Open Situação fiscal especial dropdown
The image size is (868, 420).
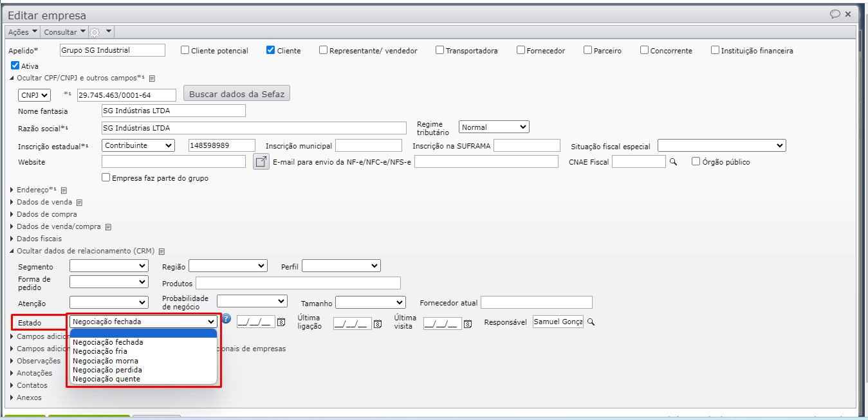pos(722,145)
